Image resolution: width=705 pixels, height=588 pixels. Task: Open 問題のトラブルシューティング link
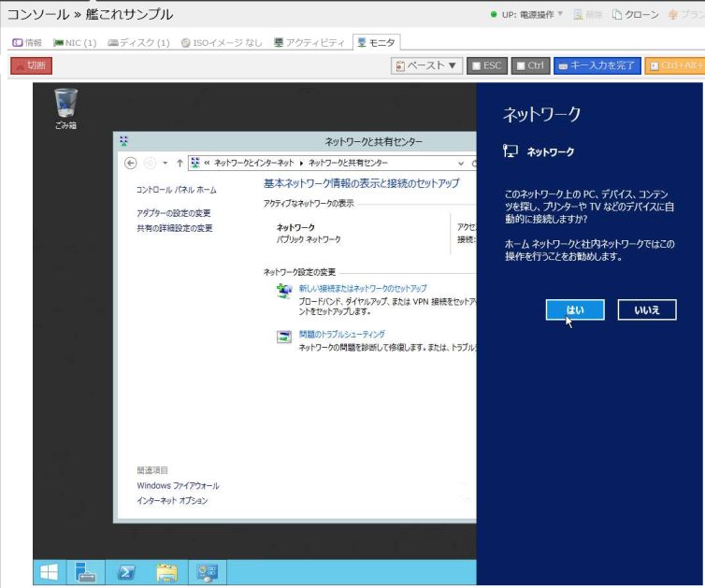(341, 335)
